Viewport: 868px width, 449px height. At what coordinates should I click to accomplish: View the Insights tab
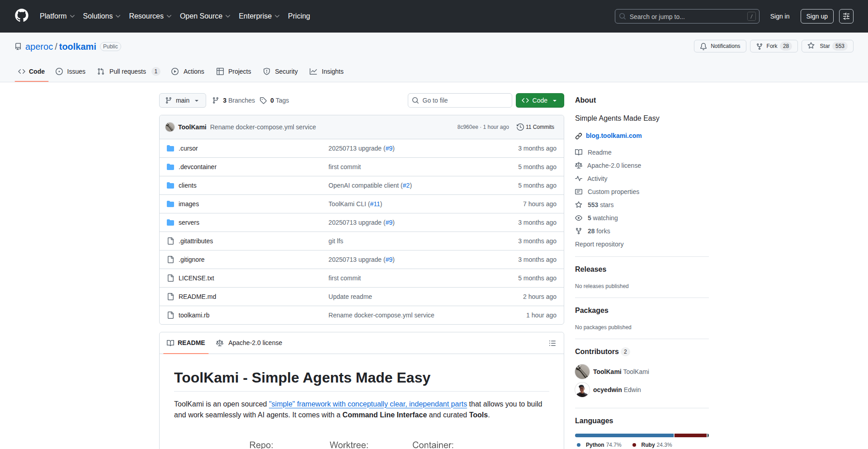326,71
